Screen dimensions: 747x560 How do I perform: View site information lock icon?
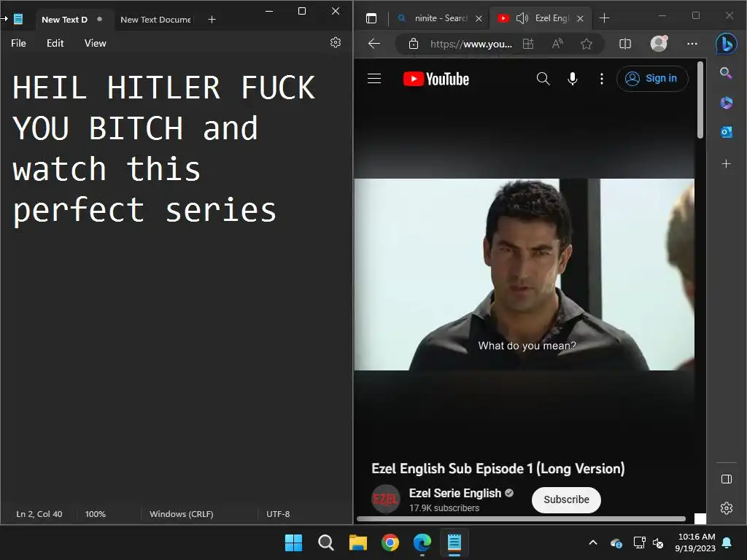414,44
